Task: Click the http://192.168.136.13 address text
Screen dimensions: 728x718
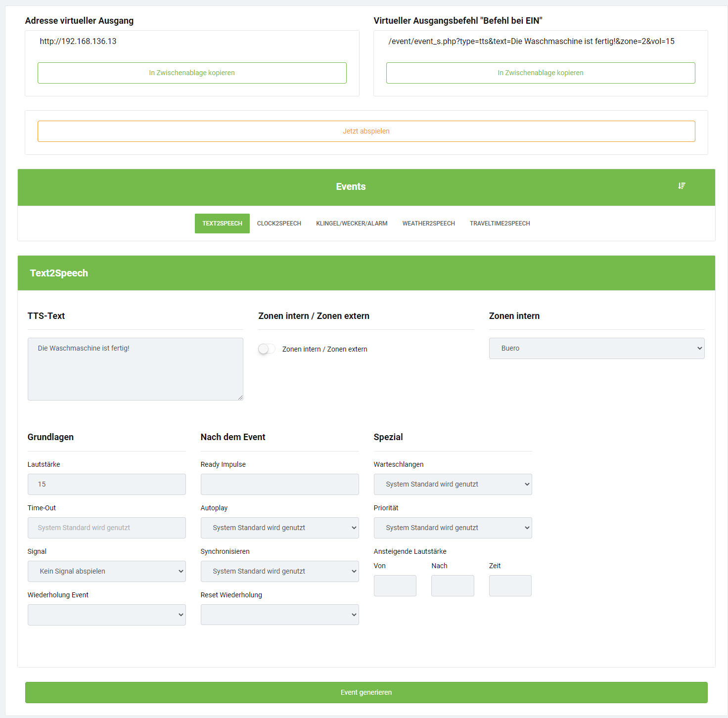Action: click(x=78, y=41)
